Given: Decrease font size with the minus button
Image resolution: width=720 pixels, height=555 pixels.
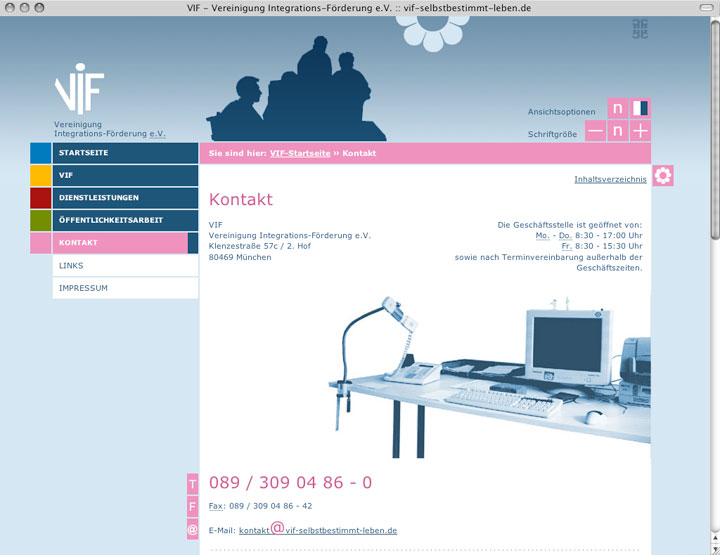Looking at the screenshot, I should (595, 131).
